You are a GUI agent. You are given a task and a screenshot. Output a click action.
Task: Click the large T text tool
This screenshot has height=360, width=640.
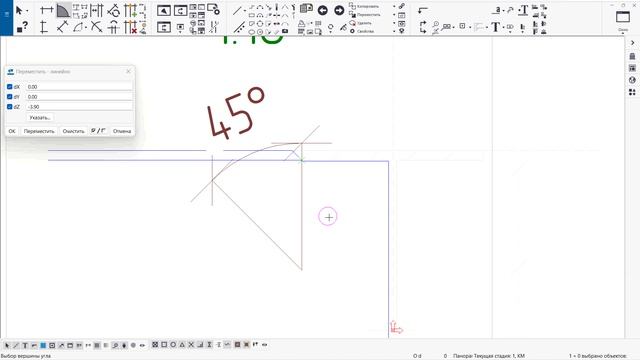495,27
